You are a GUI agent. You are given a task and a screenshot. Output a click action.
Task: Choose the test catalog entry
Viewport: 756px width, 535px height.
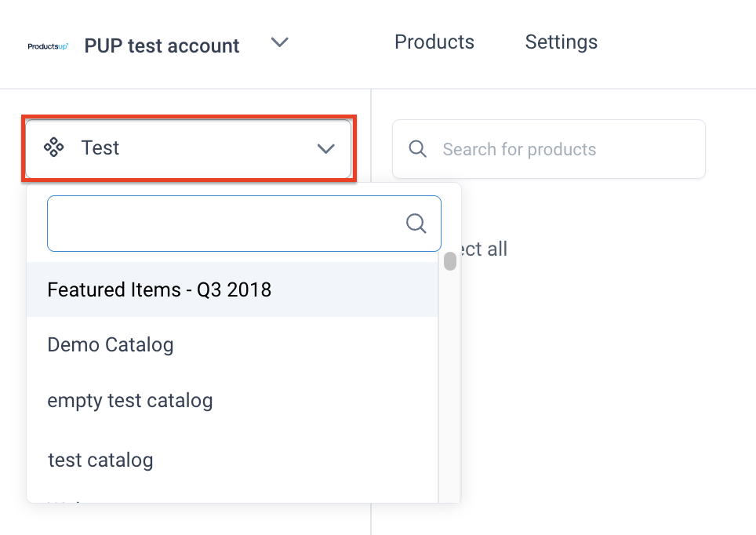[100, 460]
